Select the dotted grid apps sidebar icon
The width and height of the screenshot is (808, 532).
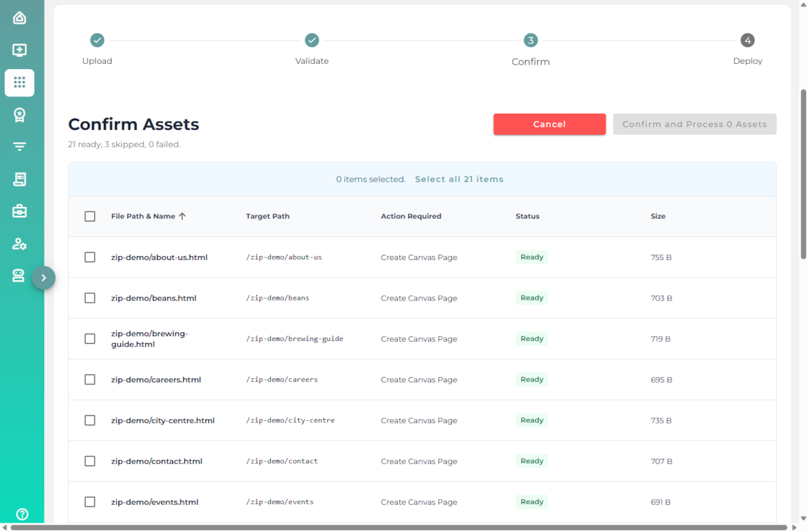click(19, 82)
